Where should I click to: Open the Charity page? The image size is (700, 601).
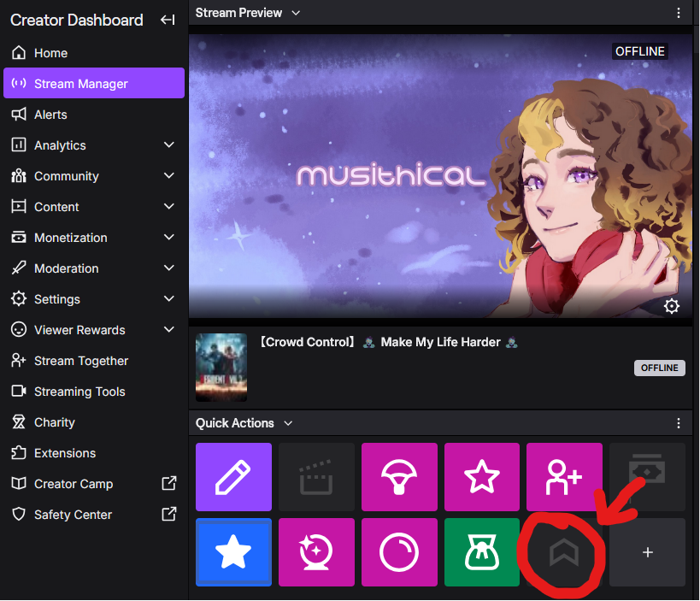point(94,422)
